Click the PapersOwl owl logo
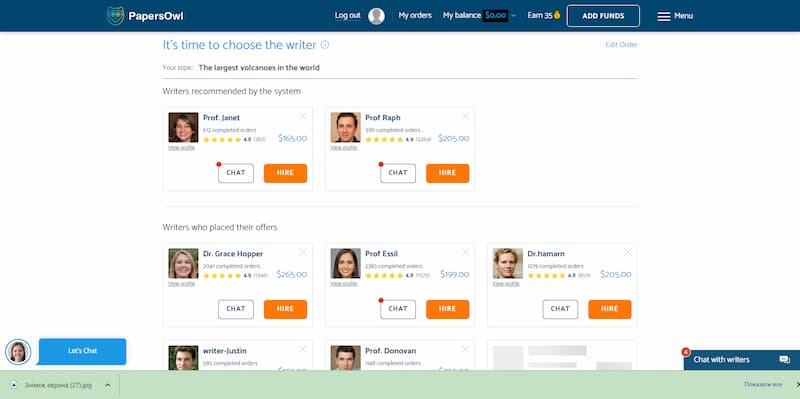The width and height of the screenshot is (800, 399). coord(115,16)
